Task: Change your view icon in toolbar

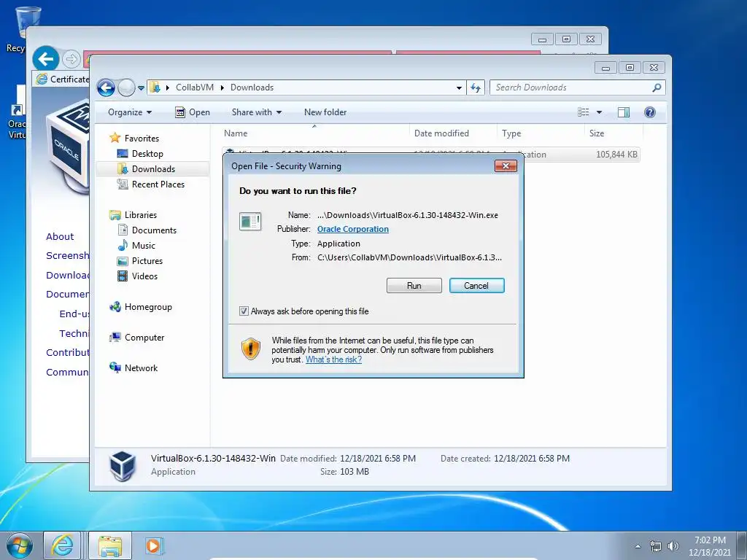Action: point(584,112)
